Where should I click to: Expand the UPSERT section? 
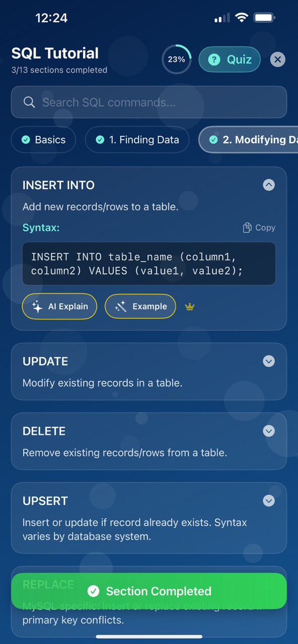(269, 501)
